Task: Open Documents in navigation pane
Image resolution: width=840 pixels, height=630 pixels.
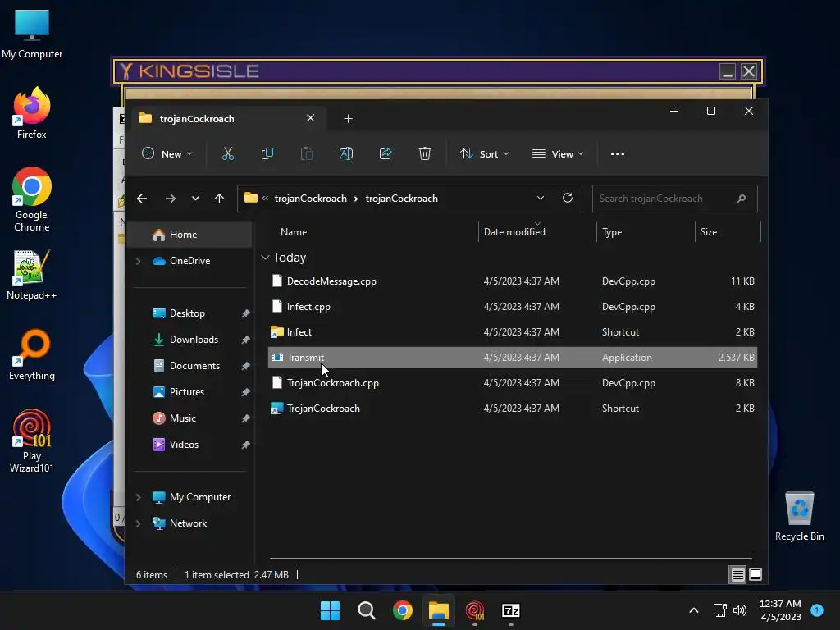Action: pyautogui.click(x=194, y=366)
